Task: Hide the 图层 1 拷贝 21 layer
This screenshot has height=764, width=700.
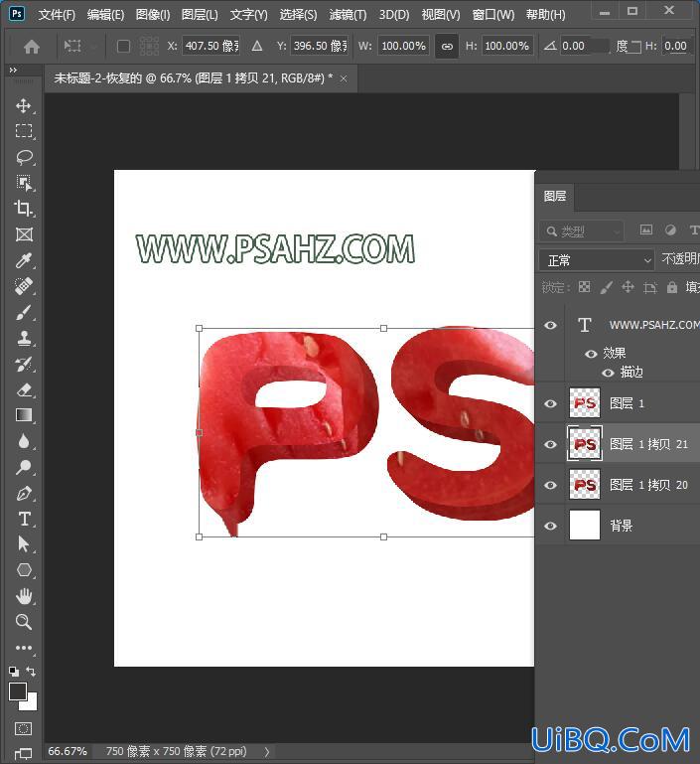Action: pyautogui.click(x=550, y=444)
